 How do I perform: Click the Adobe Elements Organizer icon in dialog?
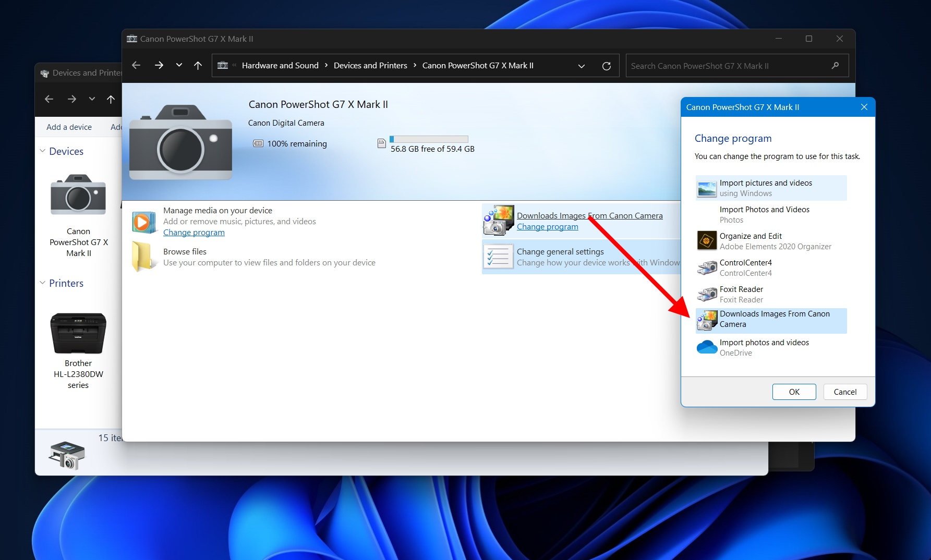coord(707,241)
